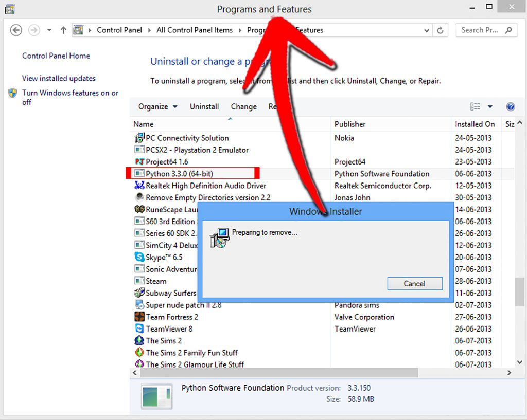Click the Back navigation arrow

(x=16, y=30)
